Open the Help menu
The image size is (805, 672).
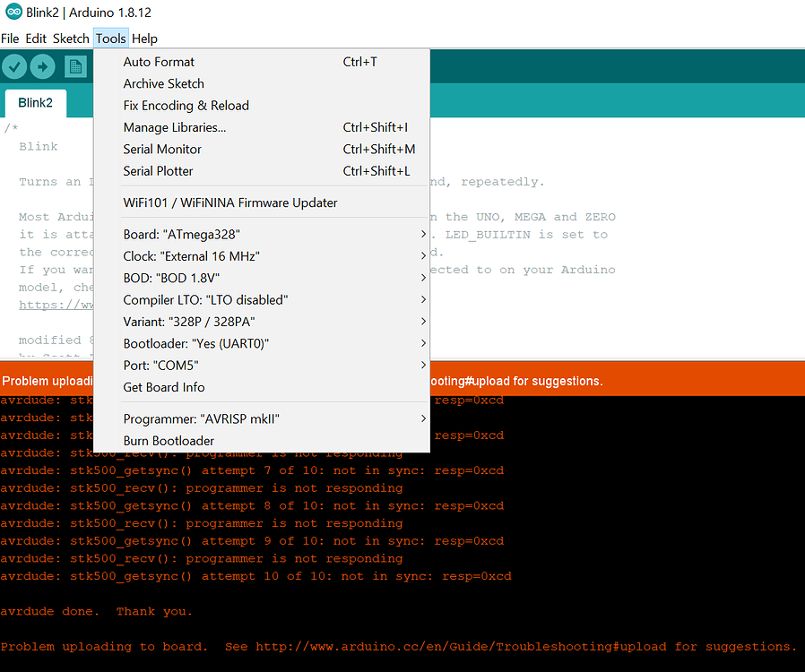pos(144,39)
